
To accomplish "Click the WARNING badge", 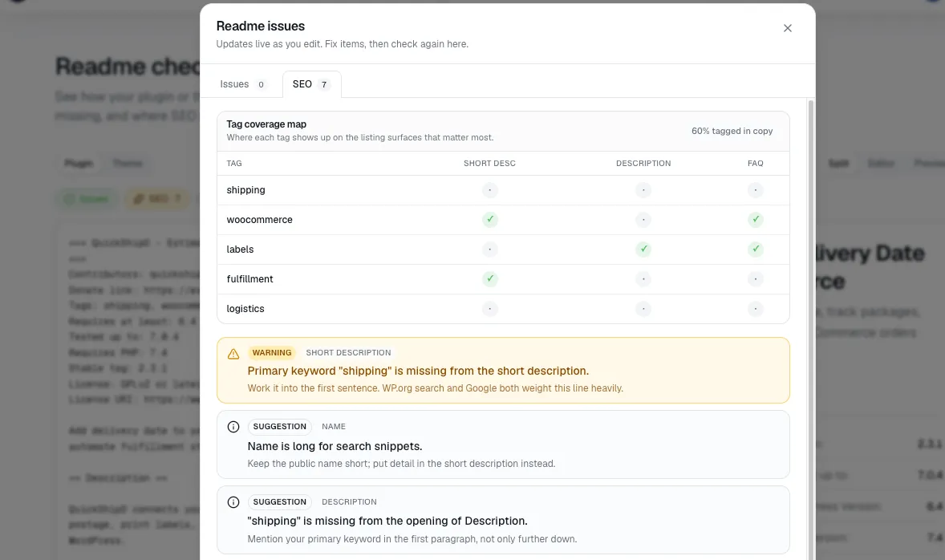I will (272, 353).
